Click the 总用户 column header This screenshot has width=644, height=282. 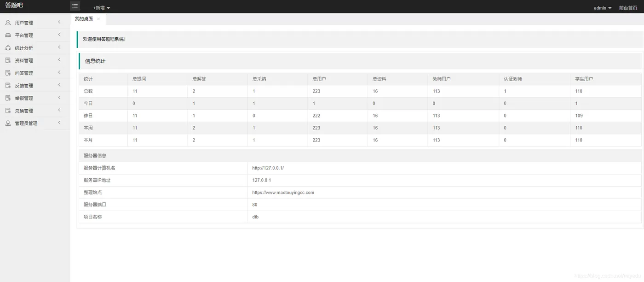coord(319,79)
